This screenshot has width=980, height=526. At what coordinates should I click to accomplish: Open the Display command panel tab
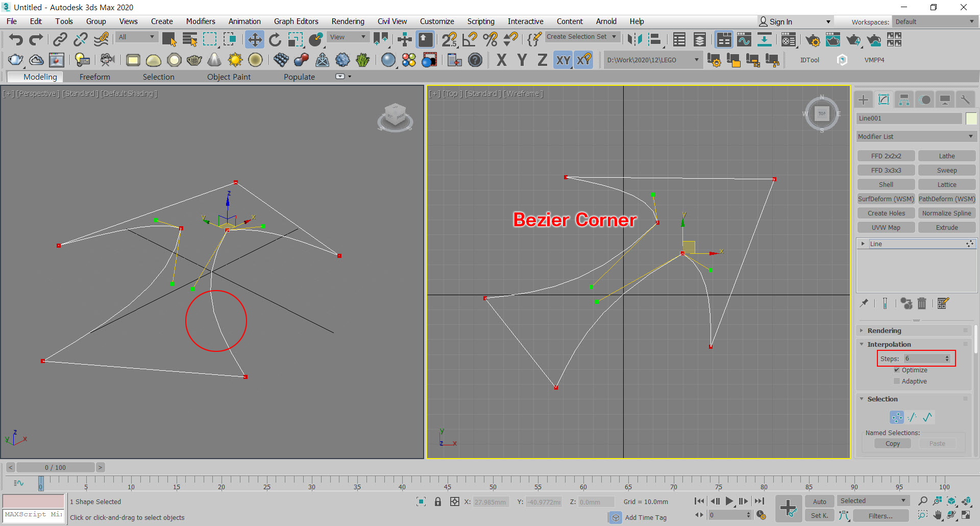point(945,100)
